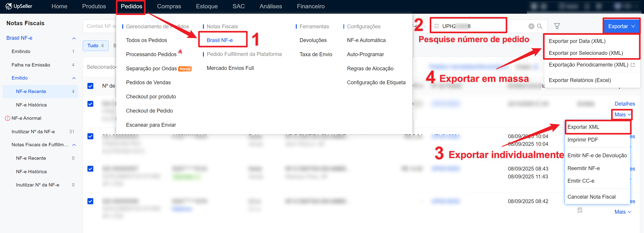Click the UpSeller logo icon
This screenshot has width=644, height=233.
[9, 6]
